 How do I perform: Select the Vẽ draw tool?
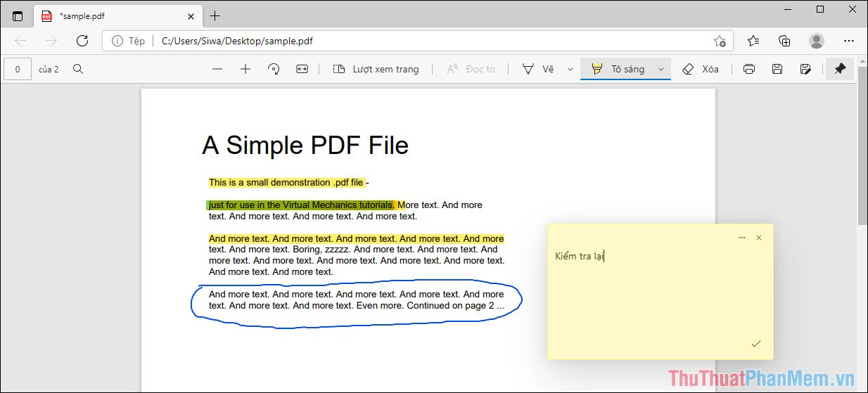(538, 69)
